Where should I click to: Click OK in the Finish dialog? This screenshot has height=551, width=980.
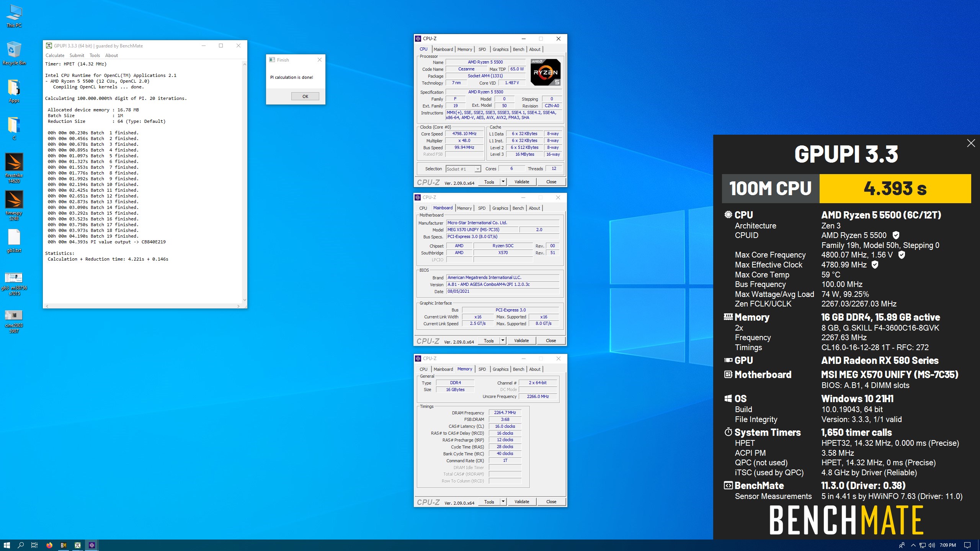point(305,96)
